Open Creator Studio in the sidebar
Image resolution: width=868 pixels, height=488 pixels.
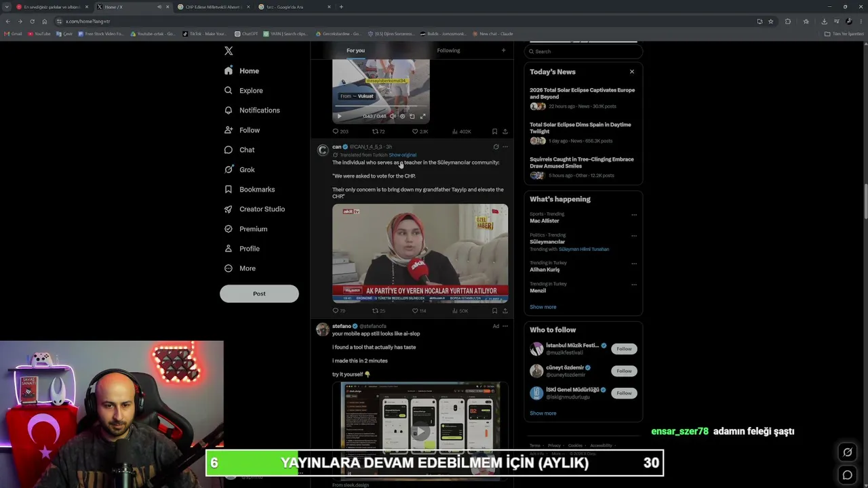254,209
